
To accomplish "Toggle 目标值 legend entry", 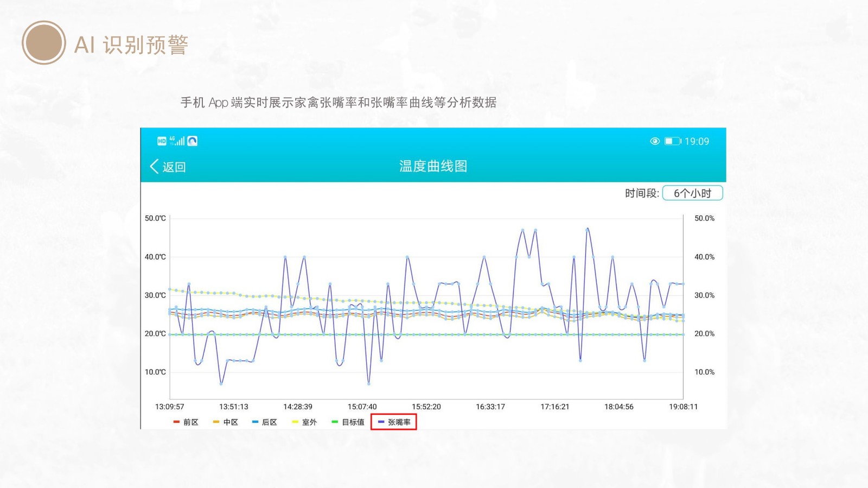I will 348,422.
